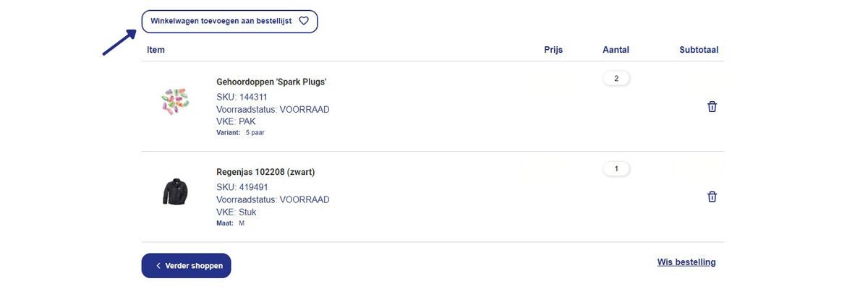Open the Gehoordoppen 'Spark Plugs' product title
This screenshot has height=289, width=868.
tap(271, 82)
